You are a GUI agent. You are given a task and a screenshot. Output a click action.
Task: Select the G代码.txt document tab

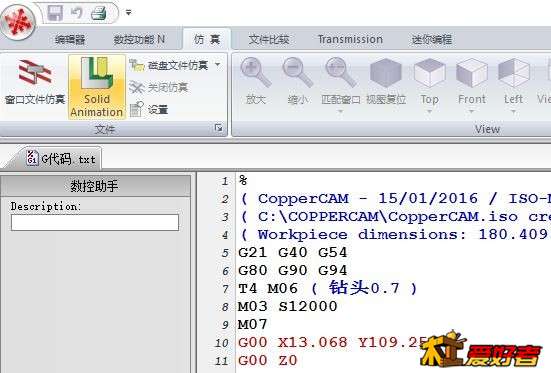61,159
